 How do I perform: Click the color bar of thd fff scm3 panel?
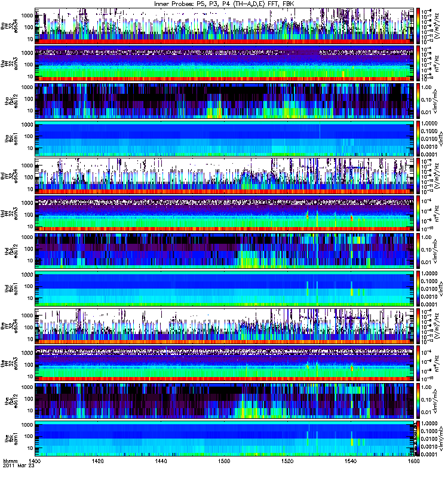pyautogui.click(x=418, y=214)
